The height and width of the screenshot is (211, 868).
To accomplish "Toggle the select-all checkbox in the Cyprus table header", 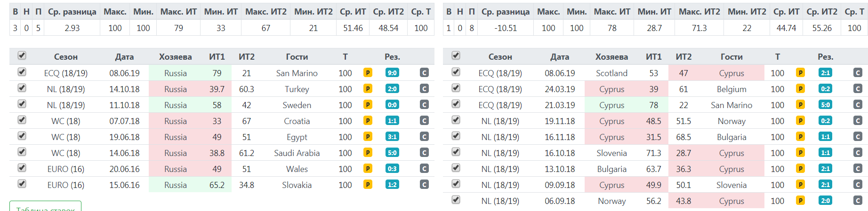I will click(x=456, y=55).
